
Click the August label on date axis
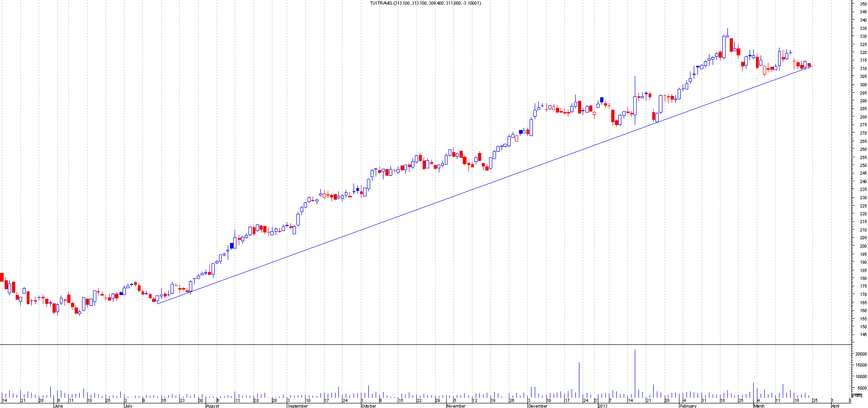213,406
